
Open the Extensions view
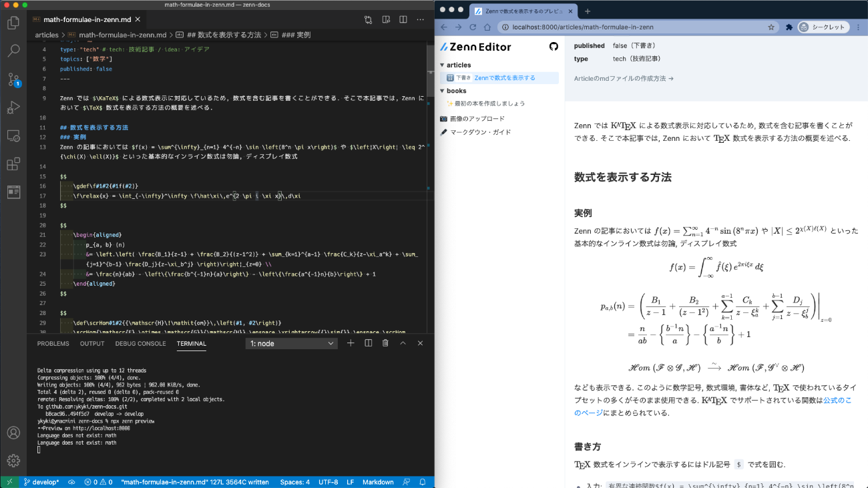pos(13,164)
